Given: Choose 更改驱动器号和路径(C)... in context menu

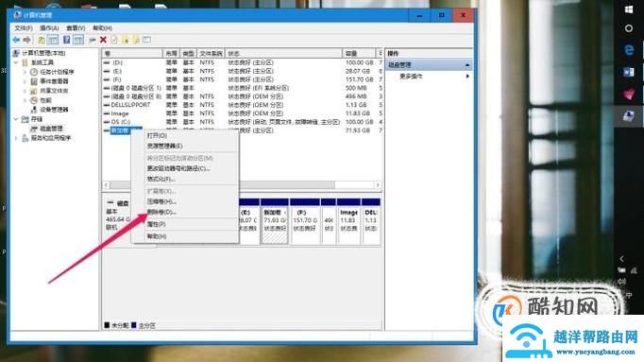Looking at the screenshot, I should (178, 168).
